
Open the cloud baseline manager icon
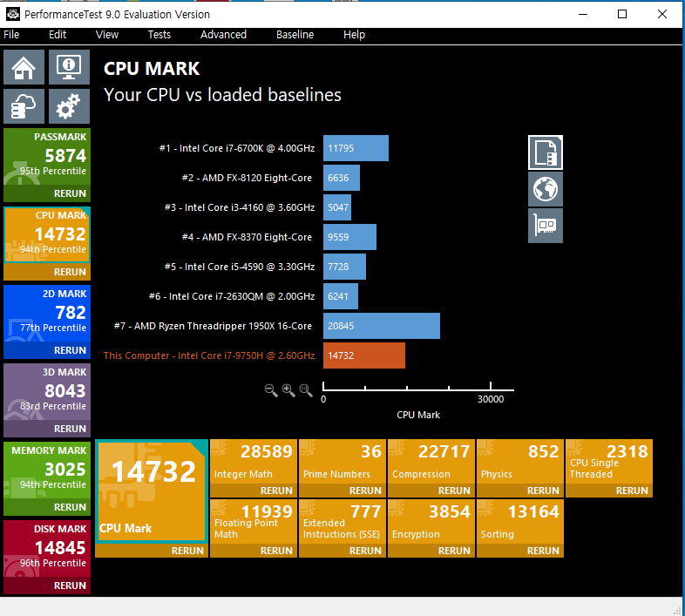pos(24,106)
